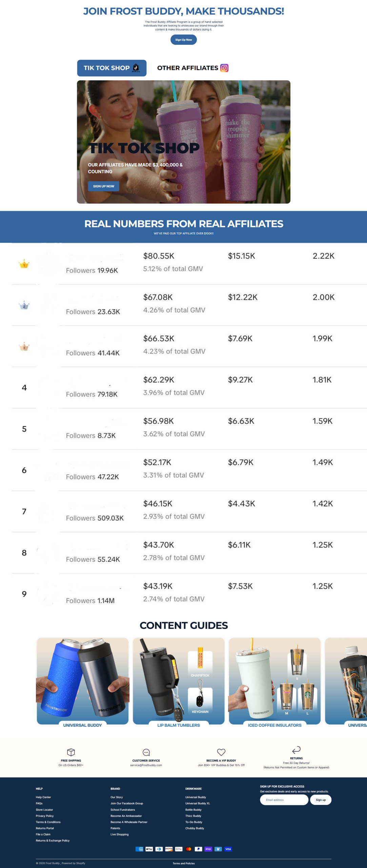Click the Sign Up Now button at top
The width and height of the screenshot is (367, 868).
(x=184, y=40)
